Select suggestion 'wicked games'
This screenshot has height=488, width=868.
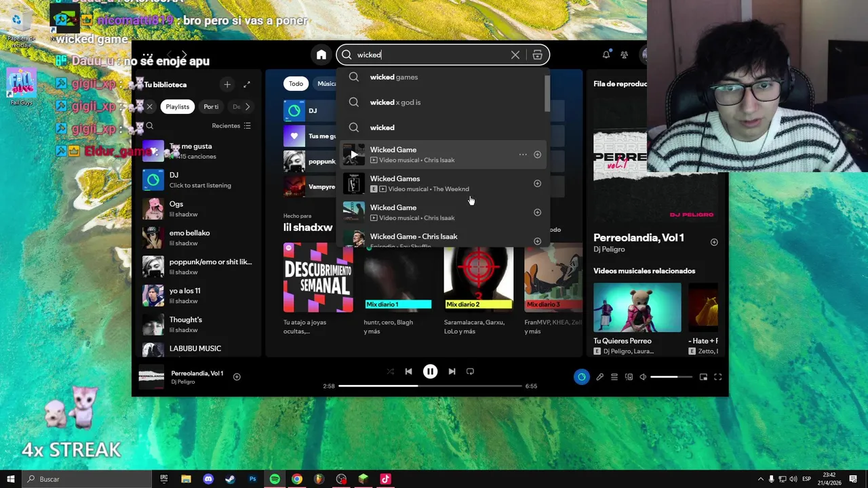[443, 77]
